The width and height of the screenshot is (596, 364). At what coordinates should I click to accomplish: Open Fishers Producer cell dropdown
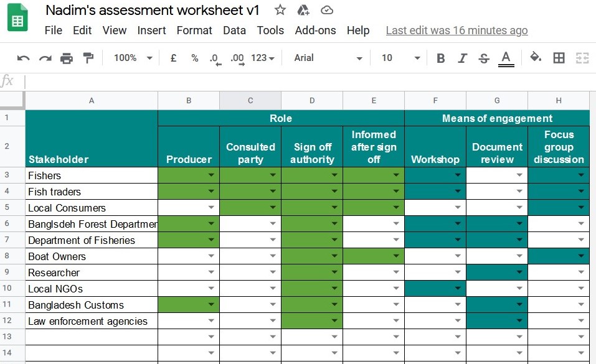tap(211, 175)
